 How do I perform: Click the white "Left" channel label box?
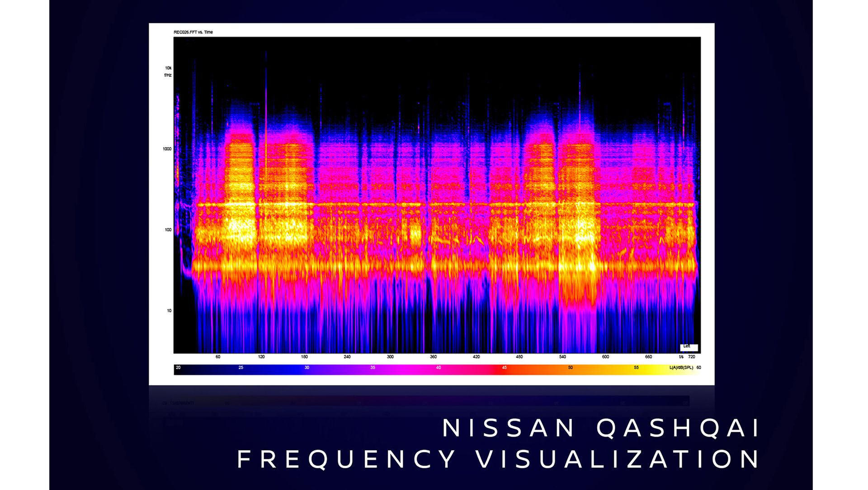tap(689, 347)
